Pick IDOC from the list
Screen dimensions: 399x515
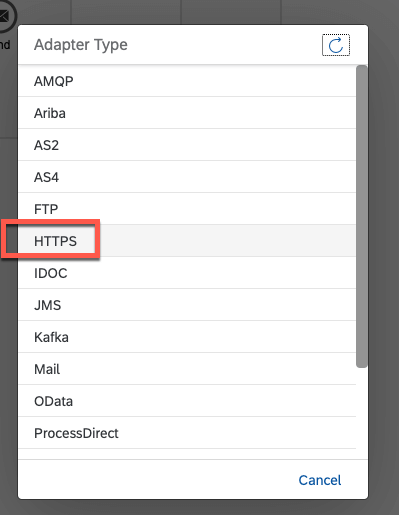click(x=187, y=273)
